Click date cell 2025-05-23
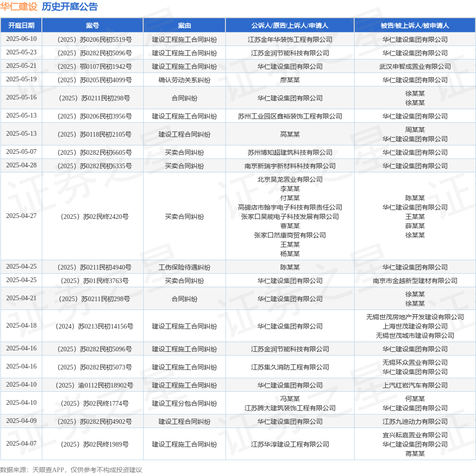 (21, 52)
